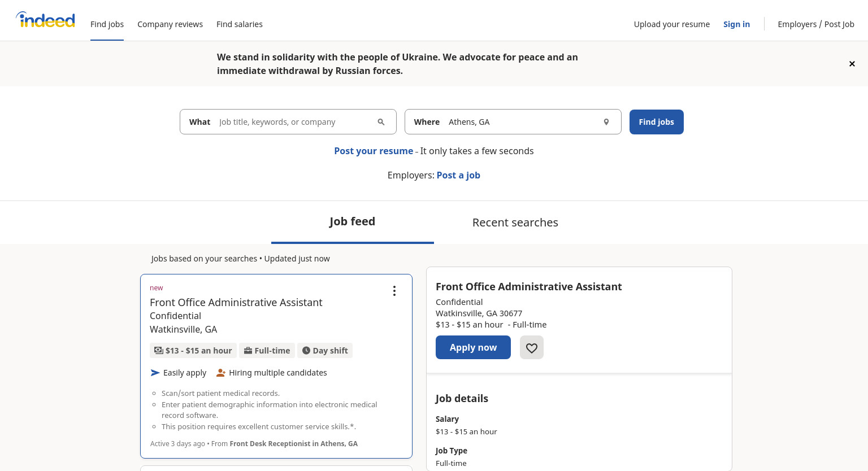Switch to the Job feed tab

tap(353, 222)
